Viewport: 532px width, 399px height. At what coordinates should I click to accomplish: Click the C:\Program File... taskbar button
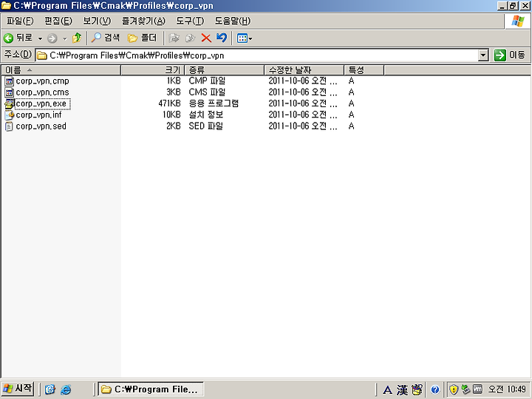coord(151,389)
